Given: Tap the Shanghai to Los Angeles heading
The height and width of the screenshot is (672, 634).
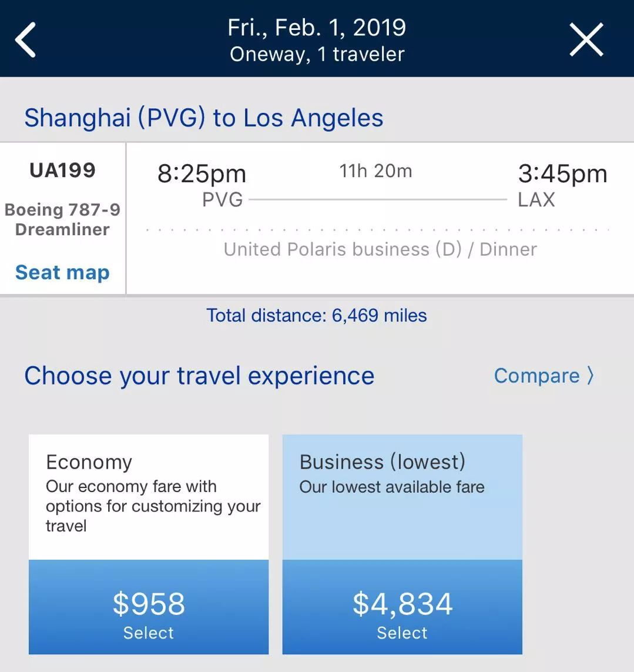Looking at the screenshot, I should (203, 118).
